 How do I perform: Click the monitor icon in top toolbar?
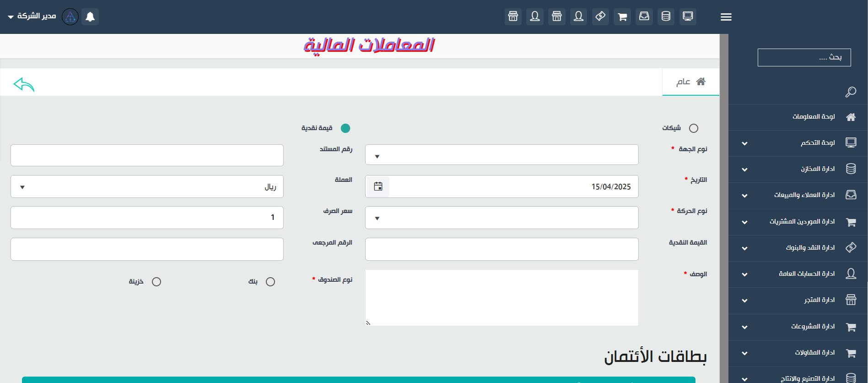[688, 16]
